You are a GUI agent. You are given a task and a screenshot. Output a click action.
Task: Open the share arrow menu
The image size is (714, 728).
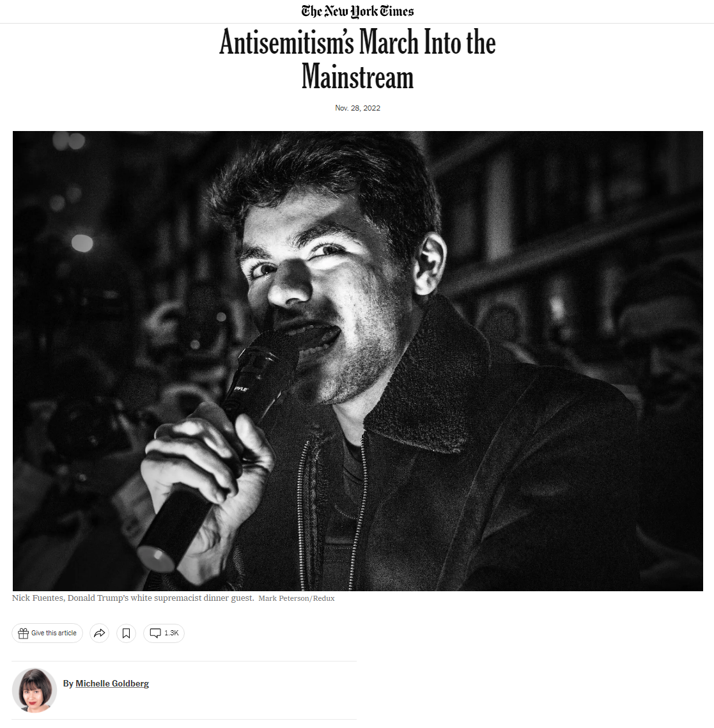pyautogui.click(x=99, y=633)
